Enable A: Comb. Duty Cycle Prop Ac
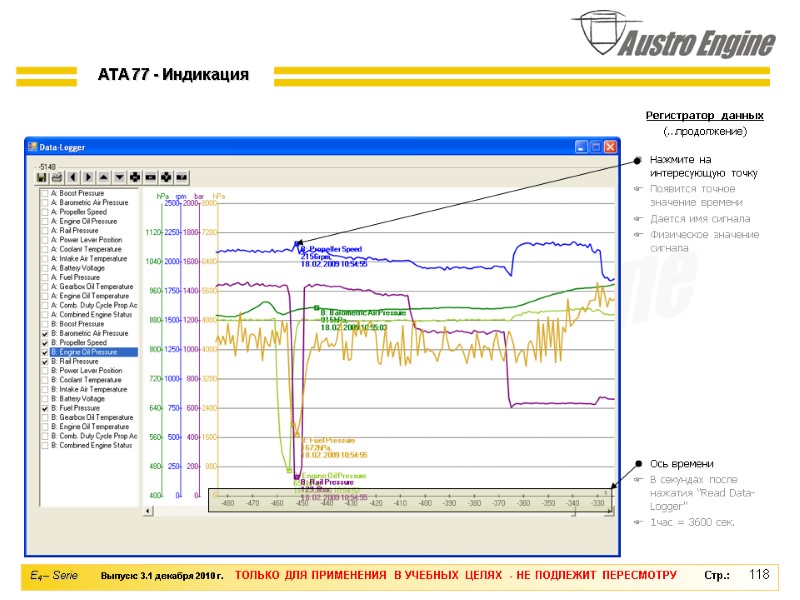The image size is (800, 600). click(45, 306)
